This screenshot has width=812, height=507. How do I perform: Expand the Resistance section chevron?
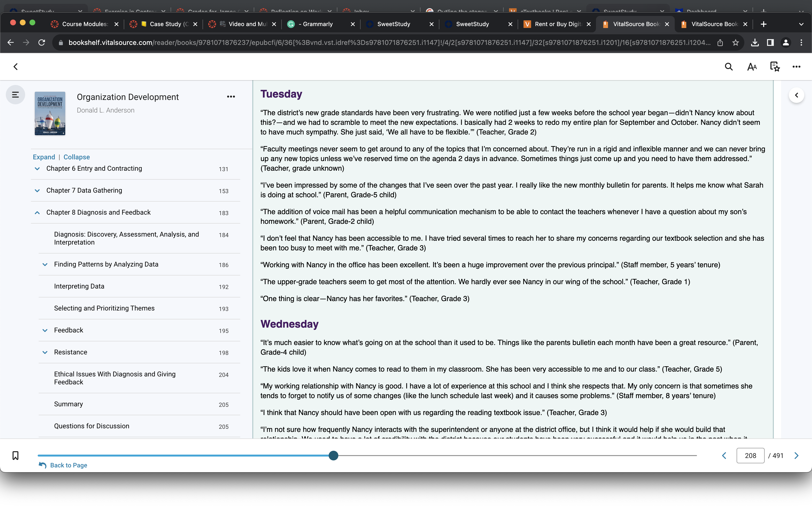coord(45,352)
